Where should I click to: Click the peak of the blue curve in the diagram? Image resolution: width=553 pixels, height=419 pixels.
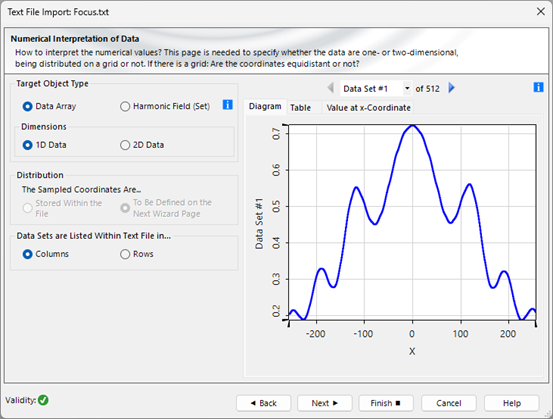[412, 125]
